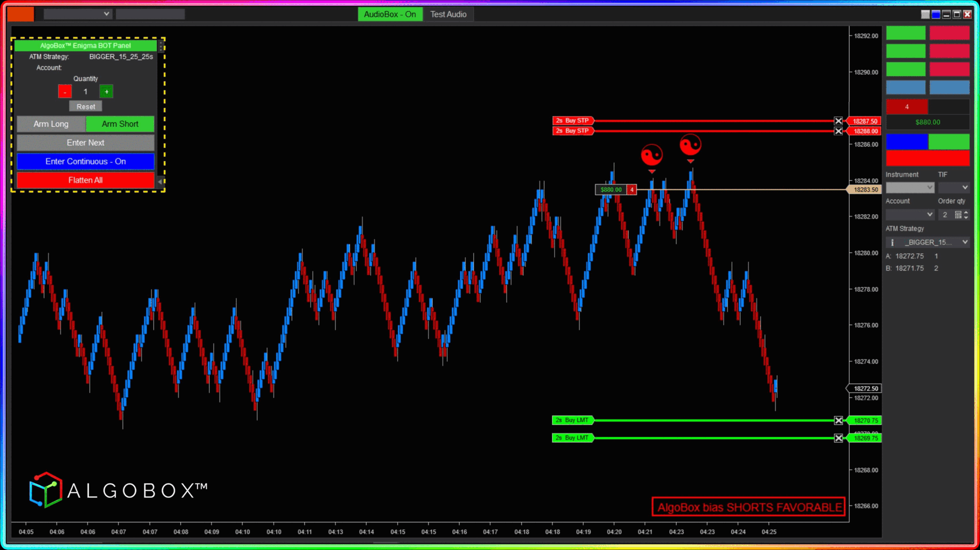
Task: Click the ALGOBOX logo in bottom-left corner
Action: pos(118,489)
